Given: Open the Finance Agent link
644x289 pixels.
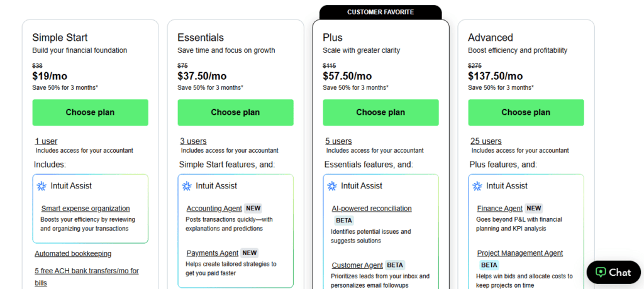Looking at the screenshot, I should tap(500, 209).
